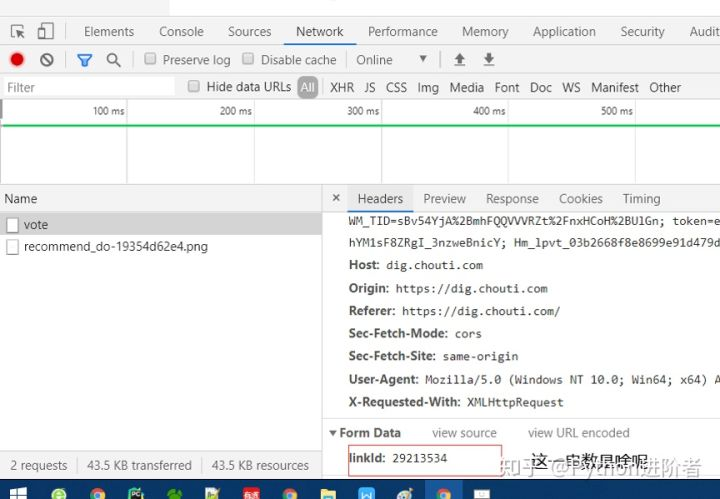Screen dimensions: 720x499
Task: Filter requests by Doc
Action: coord(540,87)
